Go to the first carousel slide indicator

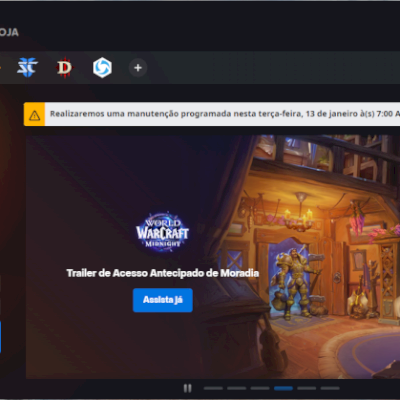click(x=213, y=388)
